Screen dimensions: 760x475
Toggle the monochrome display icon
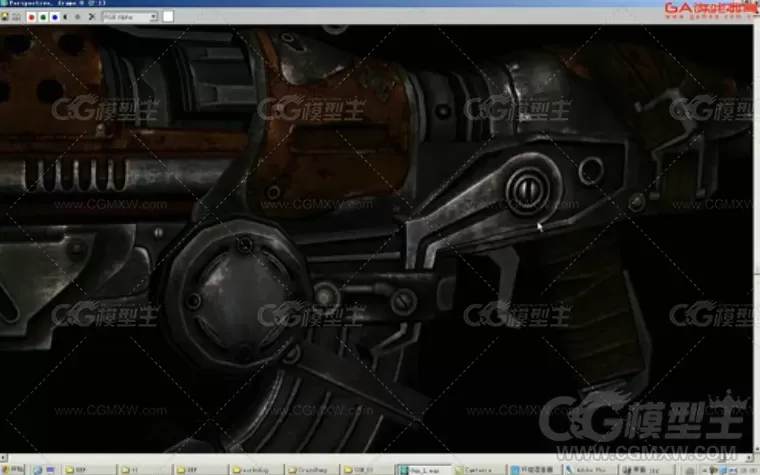coord(78,17)
